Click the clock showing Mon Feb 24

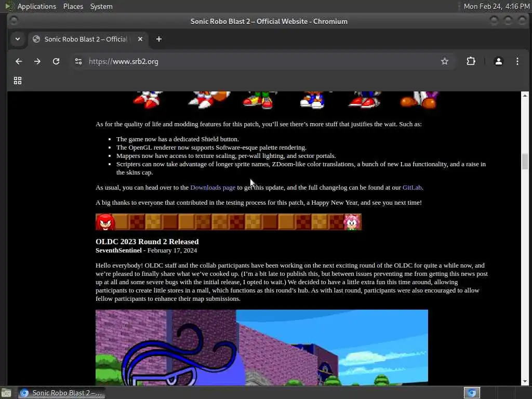point(496,6)
